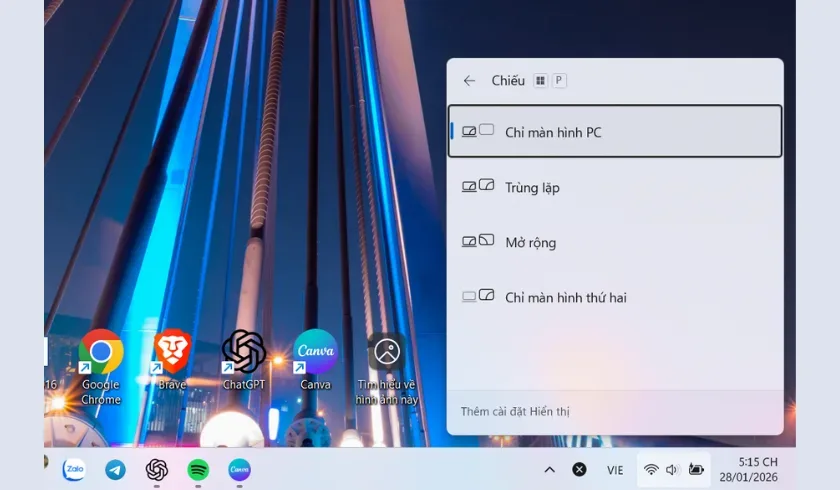Switch to Spotify in the taskbar

198,470
